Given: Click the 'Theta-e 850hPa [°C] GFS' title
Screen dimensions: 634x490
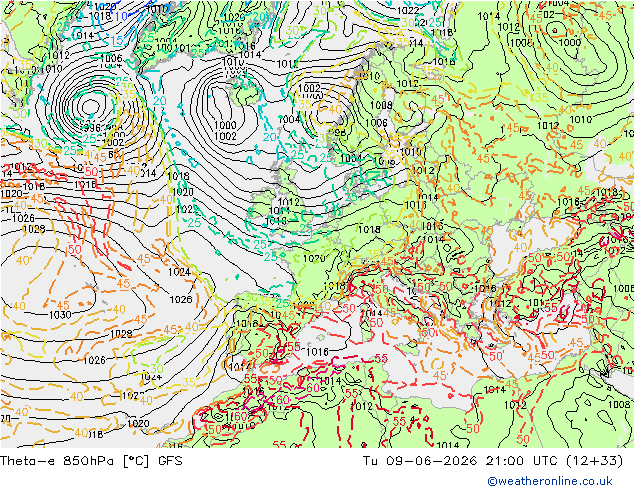Looking at the screenshot, I should coord(91,461).
